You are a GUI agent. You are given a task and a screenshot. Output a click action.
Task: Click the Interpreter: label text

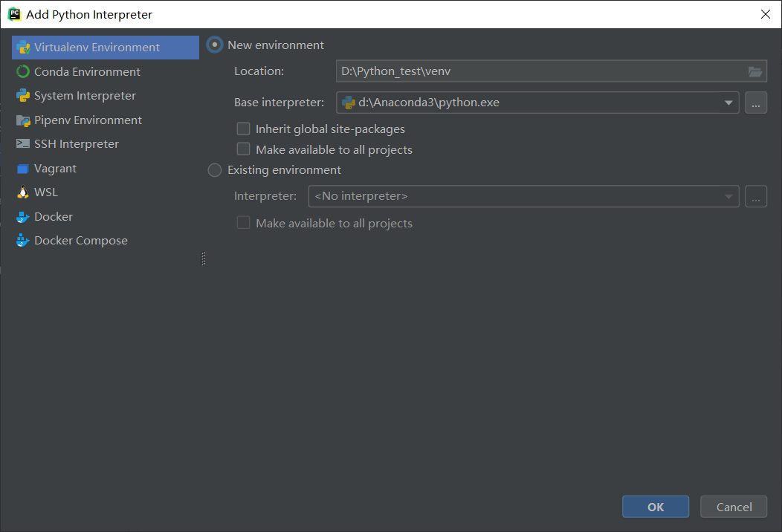pos(265,196)
